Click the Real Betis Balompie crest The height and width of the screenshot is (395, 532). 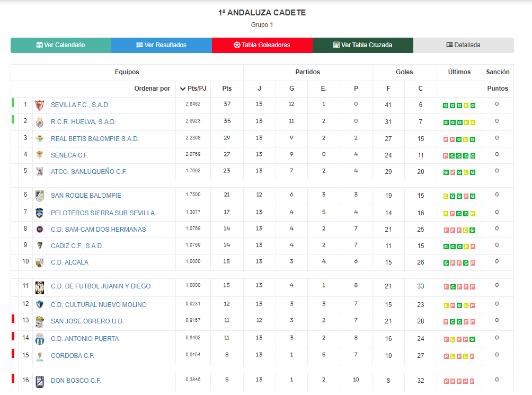(x=40, y=138)
